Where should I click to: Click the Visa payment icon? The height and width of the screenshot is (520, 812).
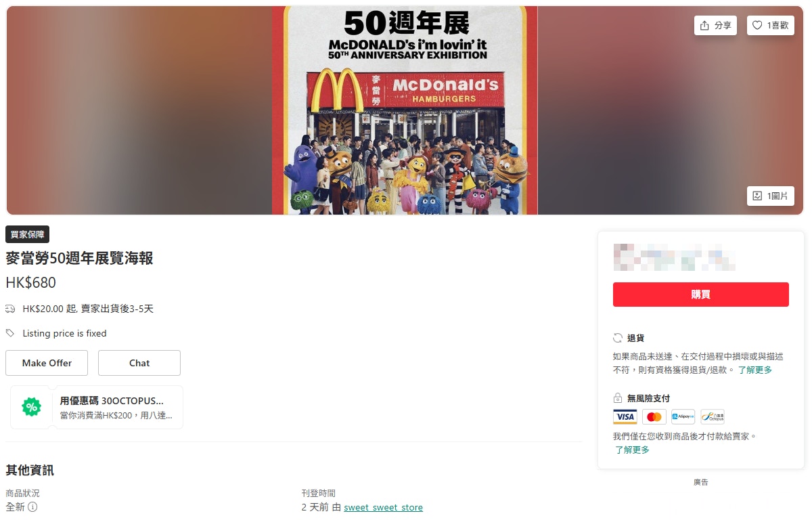(x=625, y=416)
